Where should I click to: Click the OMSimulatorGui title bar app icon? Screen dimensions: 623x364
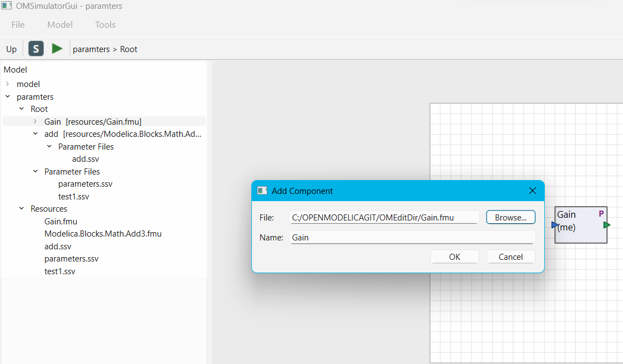pyautogui.click(x=6, y=6)
